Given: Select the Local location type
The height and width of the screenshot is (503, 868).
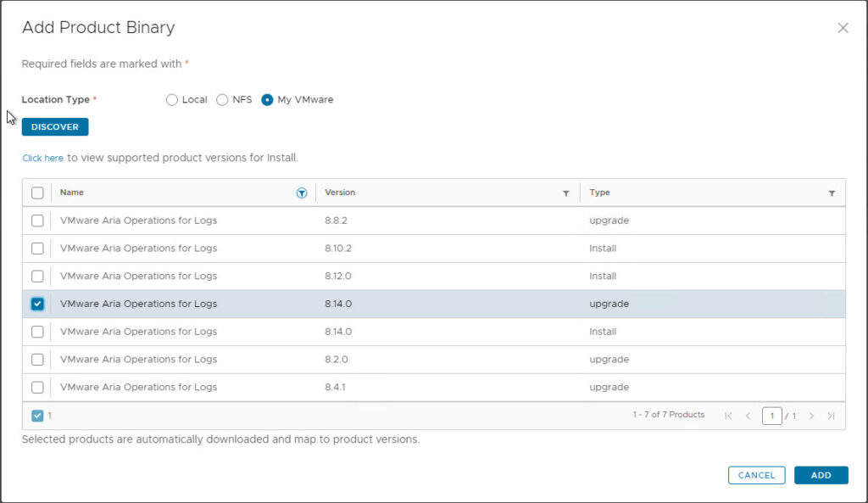Looking at the screenshot, I should 171,99.
